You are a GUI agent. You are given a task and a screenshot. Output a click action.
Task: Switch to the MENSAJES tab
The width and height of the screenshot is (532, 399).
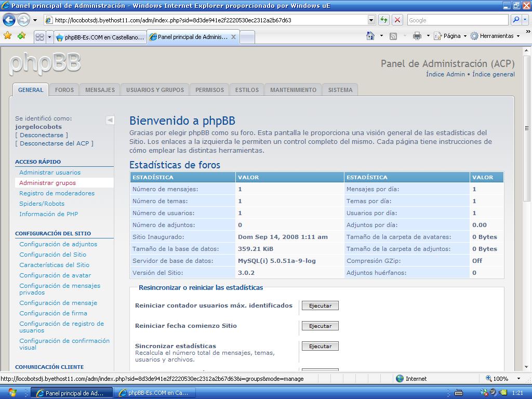coord(100,89)
